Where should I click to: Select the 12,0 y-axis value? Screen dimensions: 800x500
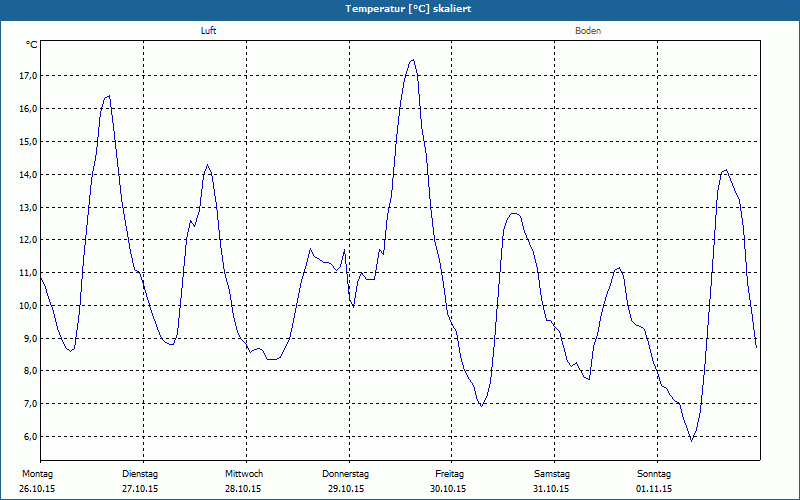[x=28, y=240]
